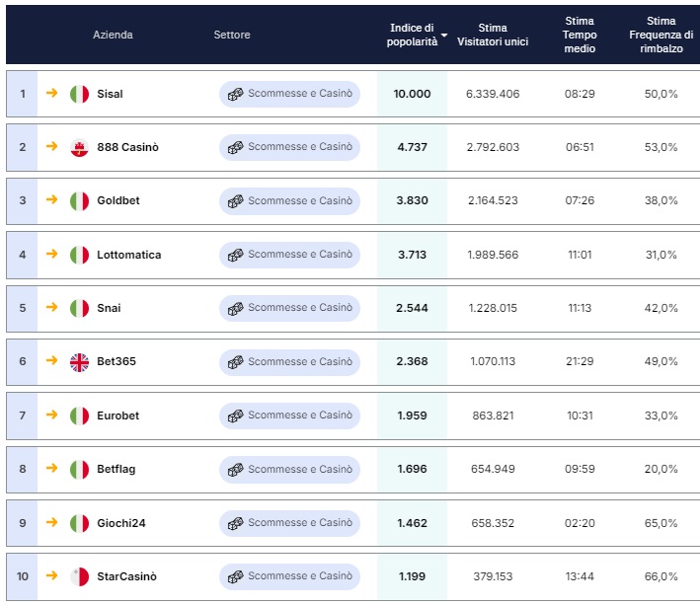Open the Lottomatica company name
Viewport: 700px width, 606px height.
(x=129, y=255)
